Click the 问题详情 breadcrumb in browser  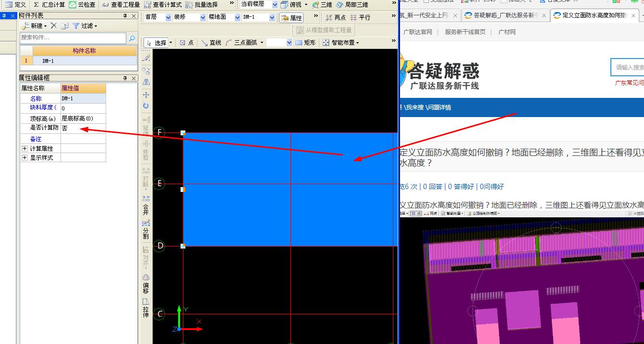click(439, 107)
